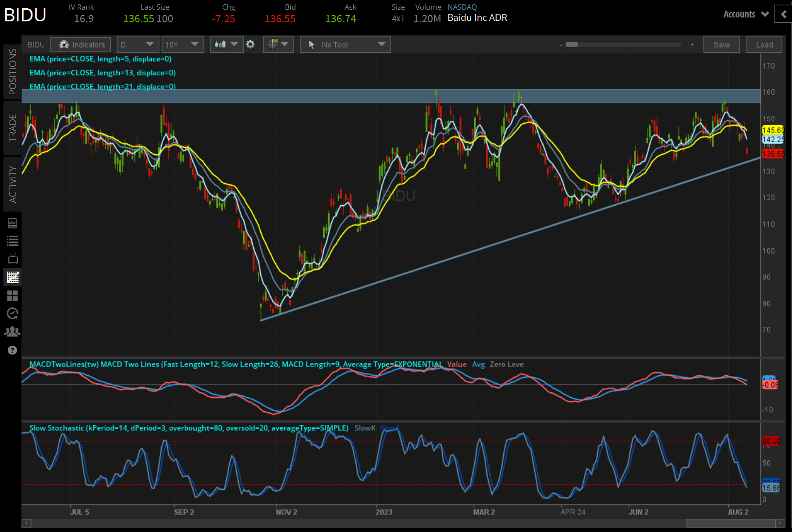792x532 pixels.
Task: Open the clock history icon in sidebar
Action: coord(12,313)
